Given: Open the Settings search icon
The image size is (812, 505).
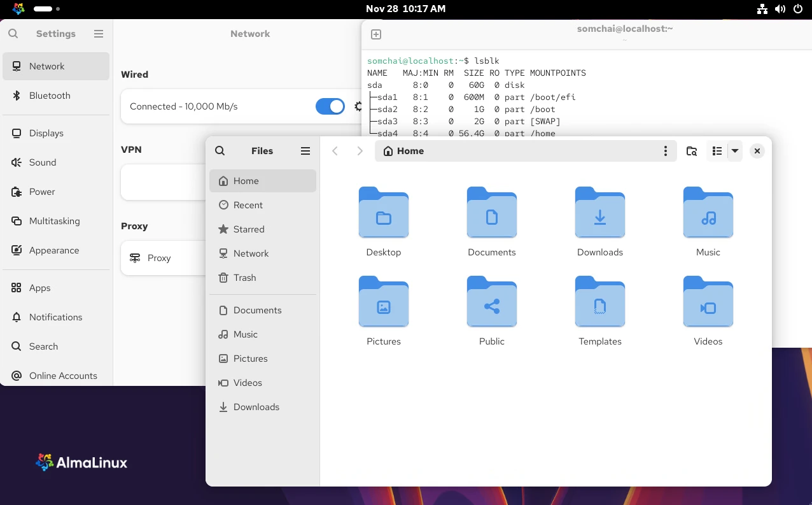Looking at the screenshot, I should point(13,34).
